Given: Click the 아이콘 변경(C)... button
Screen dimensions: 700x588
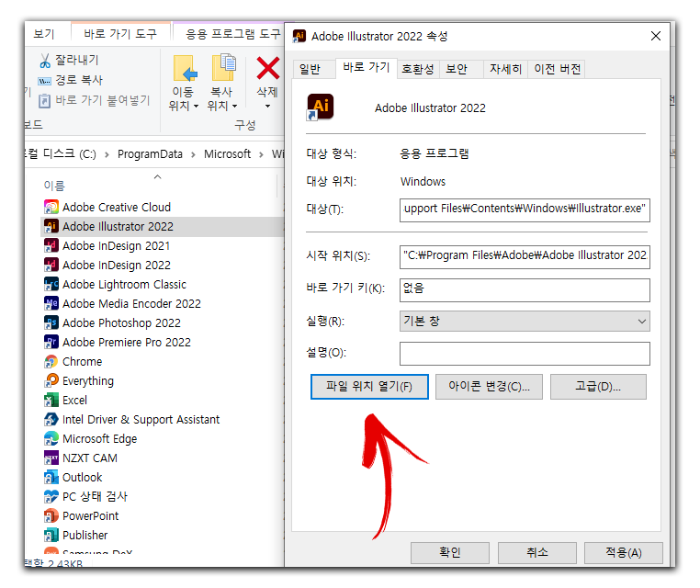Looking at the screenshot, I should click(489, 387).
